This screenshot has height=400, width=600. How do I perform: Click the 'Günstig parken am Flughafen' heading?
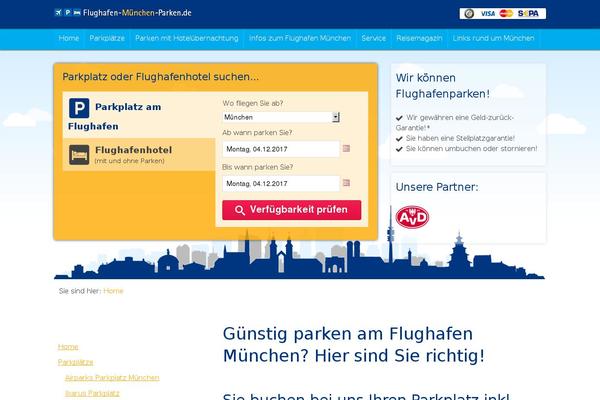pos(354,344)
